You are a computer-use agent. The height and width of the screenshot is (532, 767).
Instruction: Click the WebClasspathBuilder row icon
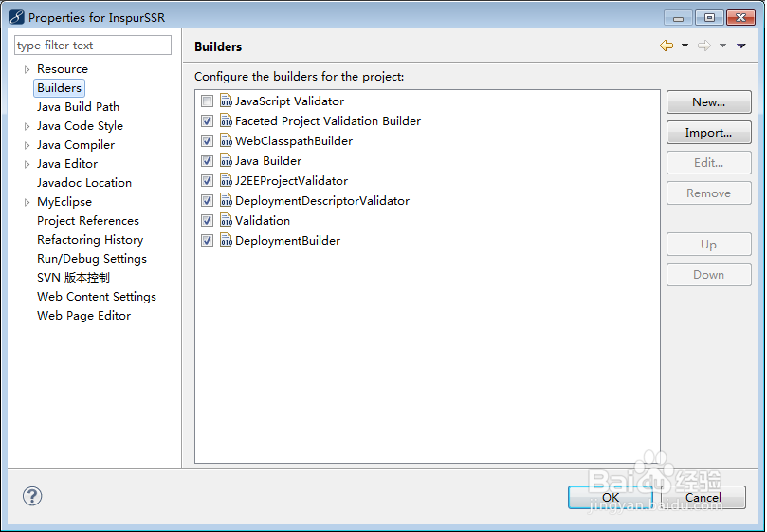(x=226, y=141)
